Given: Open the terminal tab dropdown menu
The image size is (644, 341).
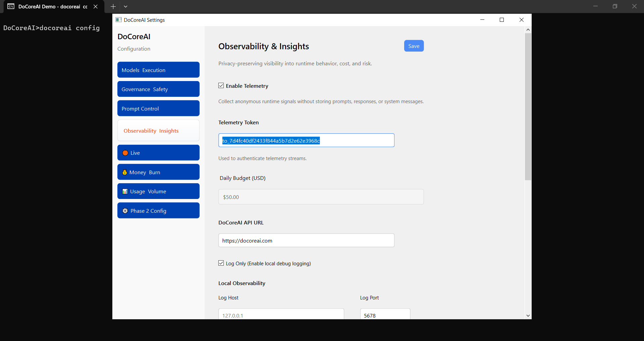Looking at the screenshot, I should click(x=125, y=6).
